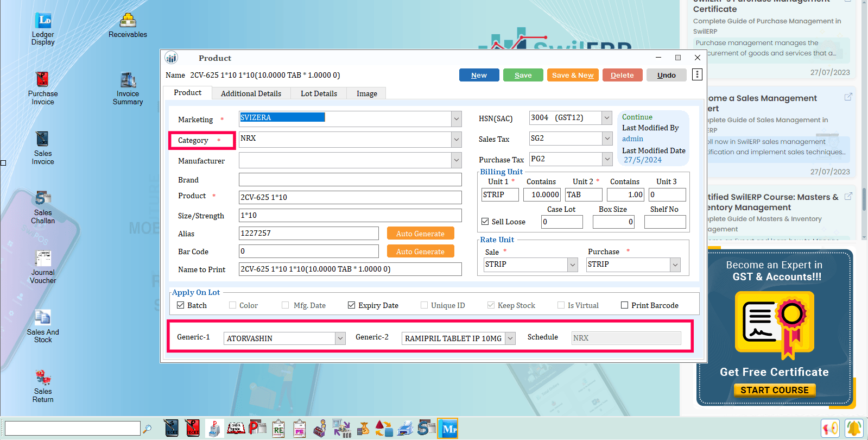
Task: Toggle the Keep Stock checkbox
Action: [x=491, y=305]
